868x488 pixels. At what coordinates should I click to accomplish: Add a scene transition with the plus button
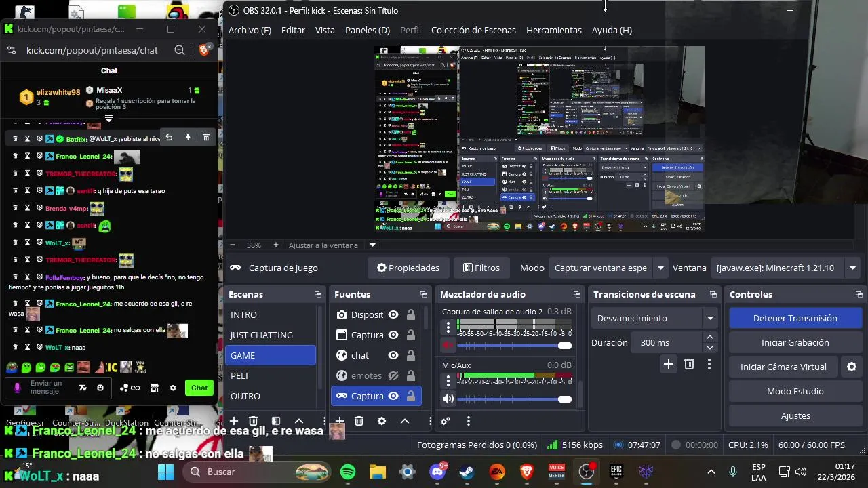click(x=669, y=364)
